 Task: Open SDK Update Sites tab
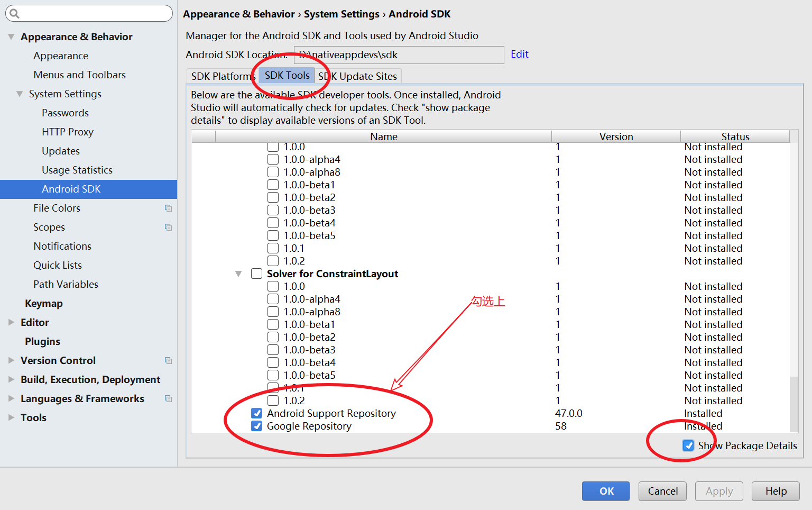point(358,76)
